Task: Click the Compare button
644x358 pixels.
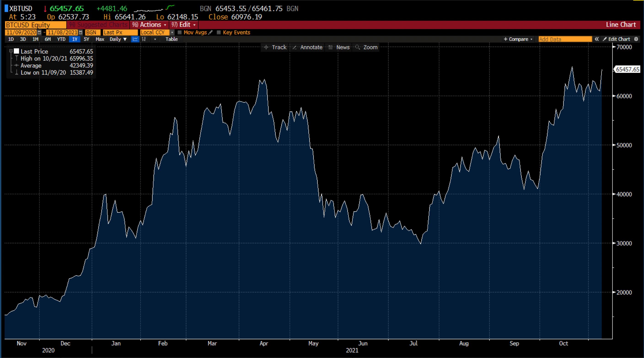Action: point(518,39)
